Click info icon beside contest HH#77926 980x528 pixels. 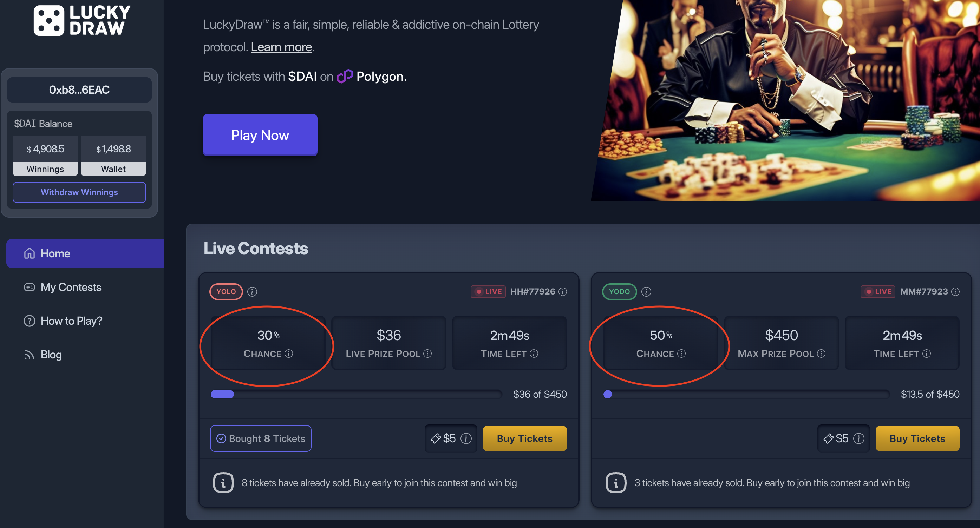[563, 292]
